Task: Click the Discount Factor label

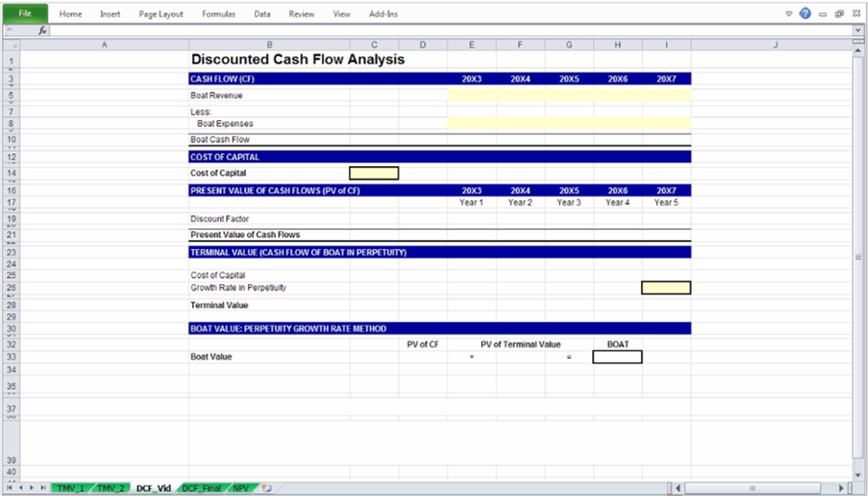Action: point(220,219)
